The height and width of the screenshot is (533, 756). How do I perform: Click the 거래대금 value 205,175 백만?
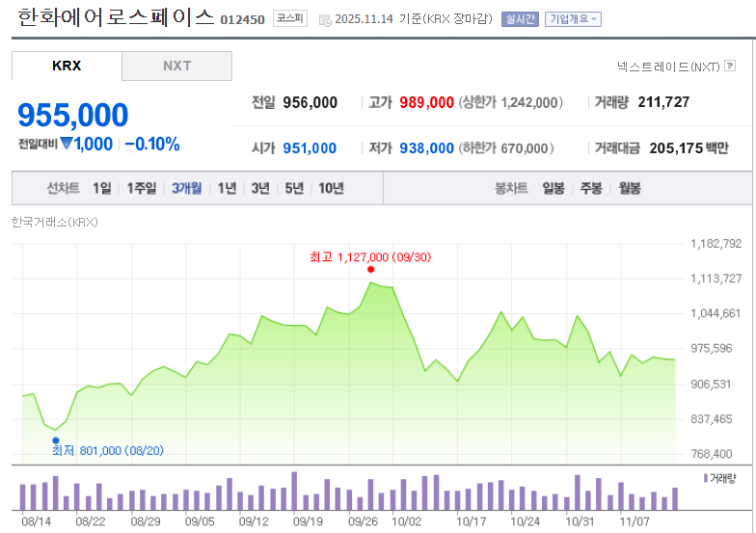click(x=688, y=148)
